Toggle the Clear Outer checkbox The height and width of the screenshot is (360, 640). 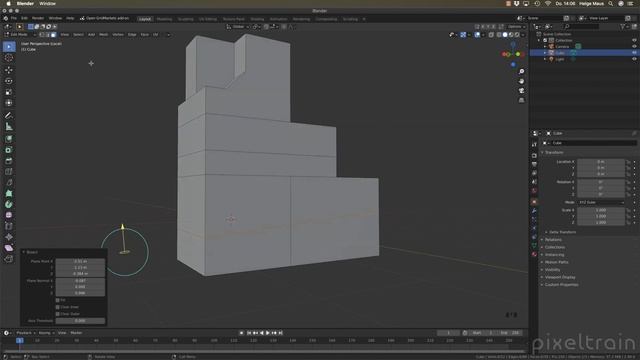58,314
